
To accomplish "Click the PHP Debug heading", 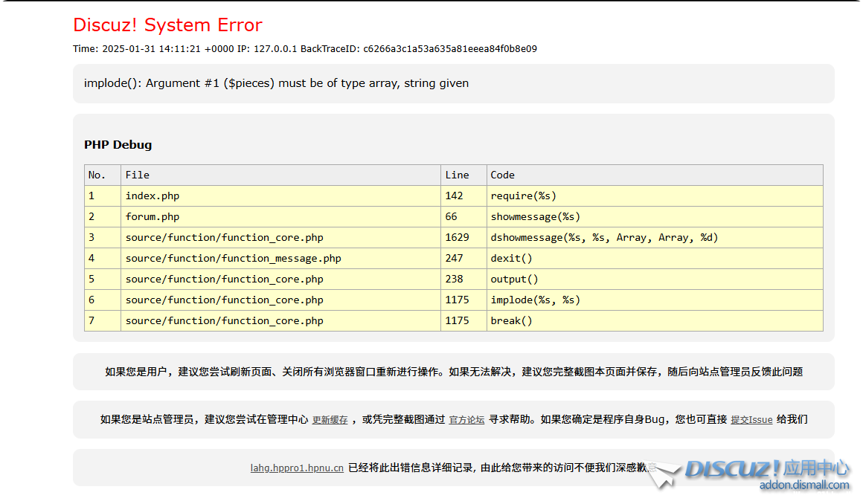I will coord(118,145).
